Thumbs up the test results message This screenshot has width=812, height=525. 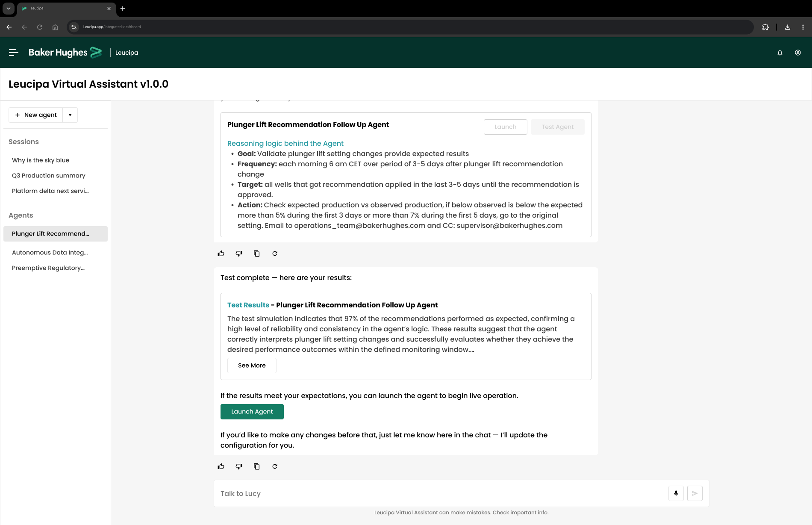click(x=221, y=466)
